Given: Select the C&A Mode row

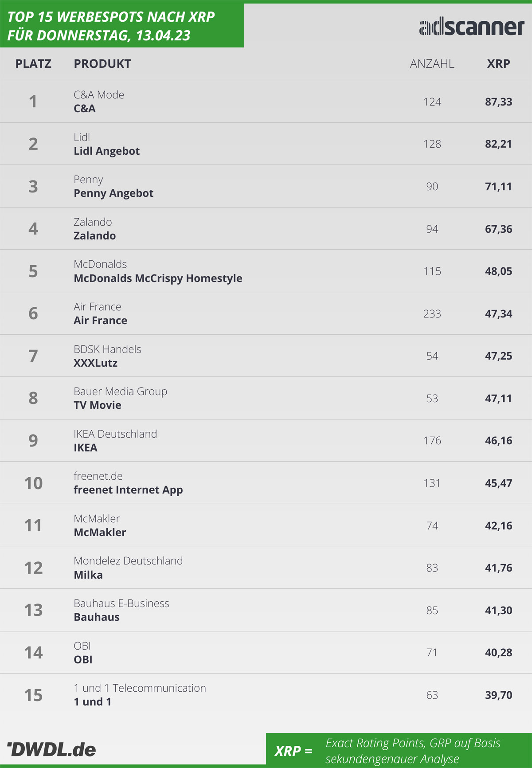Looking at the screenshot, I should pos(266,102).
